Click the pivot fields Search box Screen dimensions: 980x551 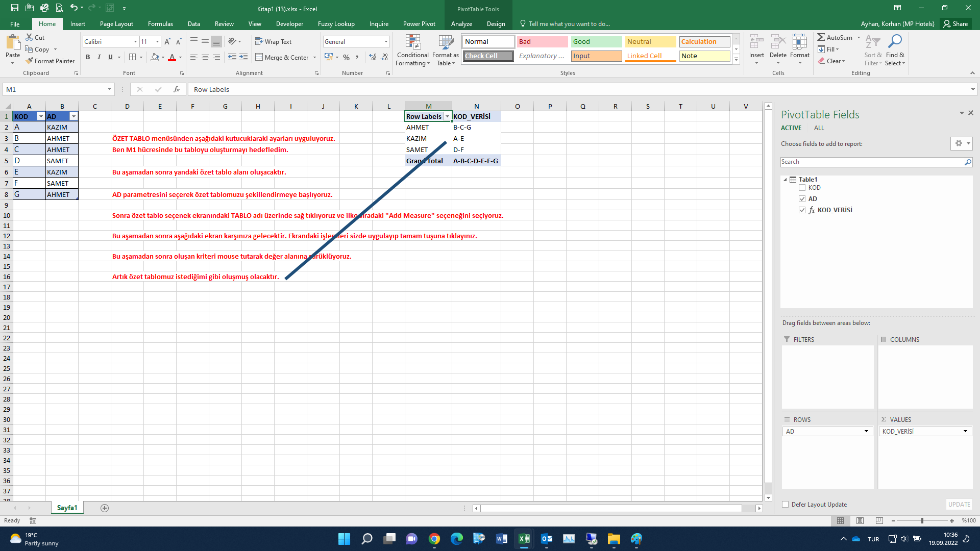pyautogui.click(x=876, y=162)
